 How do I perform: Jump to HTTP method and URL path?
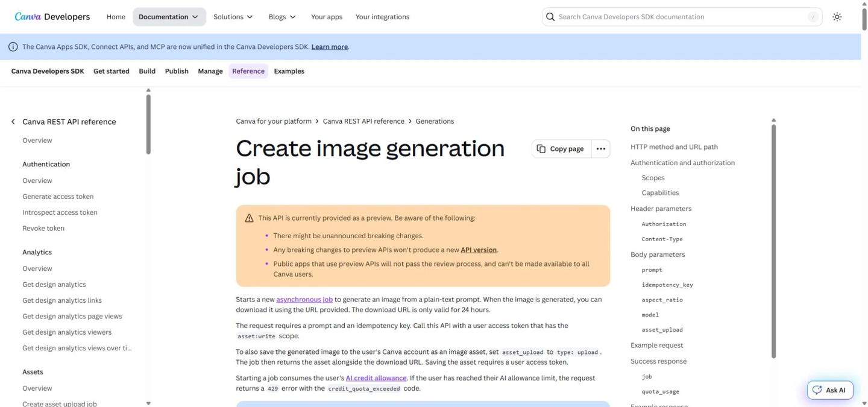[x=674, y=147]
